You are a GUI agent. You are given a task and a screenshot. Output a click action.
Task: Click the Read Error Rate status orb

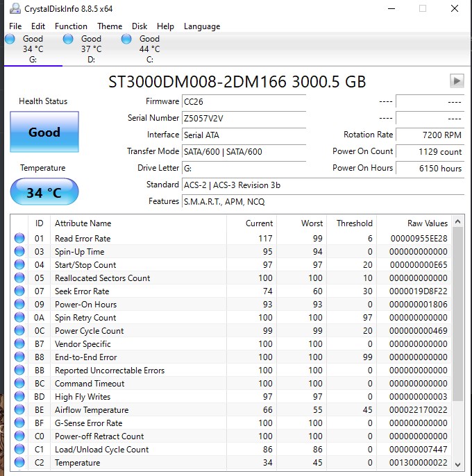click(x=19, y=238)
